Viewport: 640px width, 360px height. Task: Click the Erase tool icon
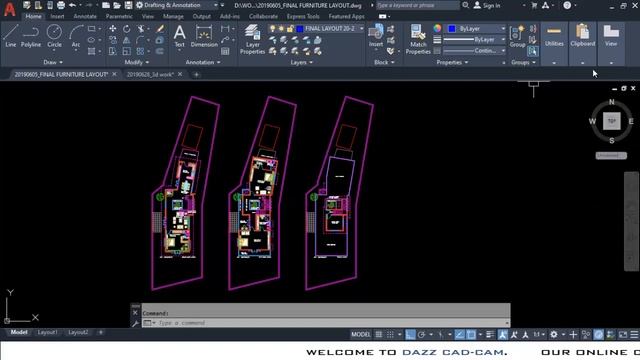160,29
